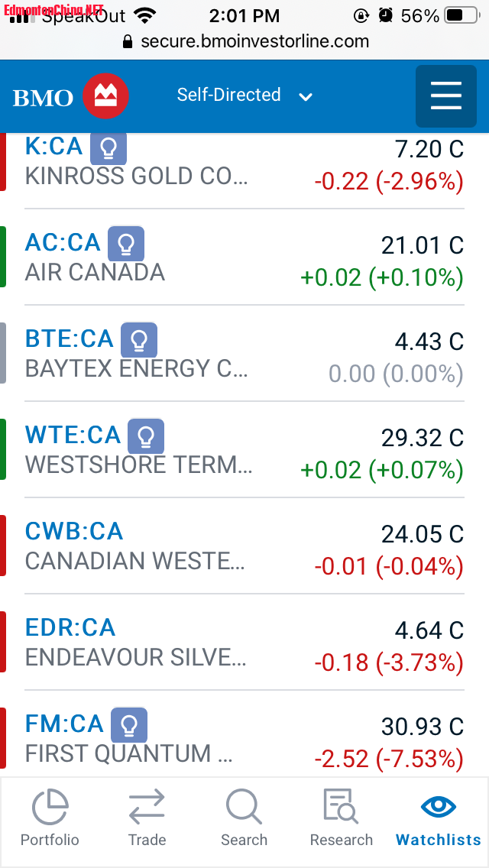The image size is (489, 868).
Task: Tap the lightbulb icon beside WTE:CA
Action: (146, 436)
